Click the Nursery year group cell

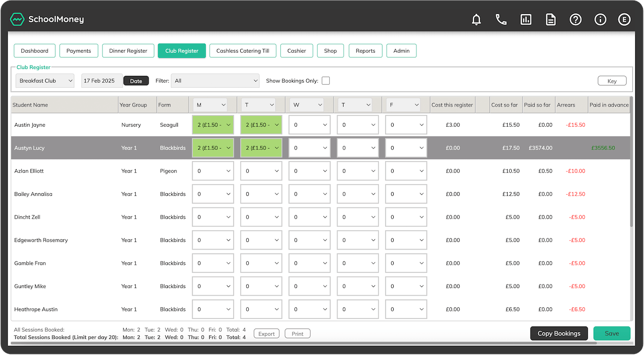point(131,125)
